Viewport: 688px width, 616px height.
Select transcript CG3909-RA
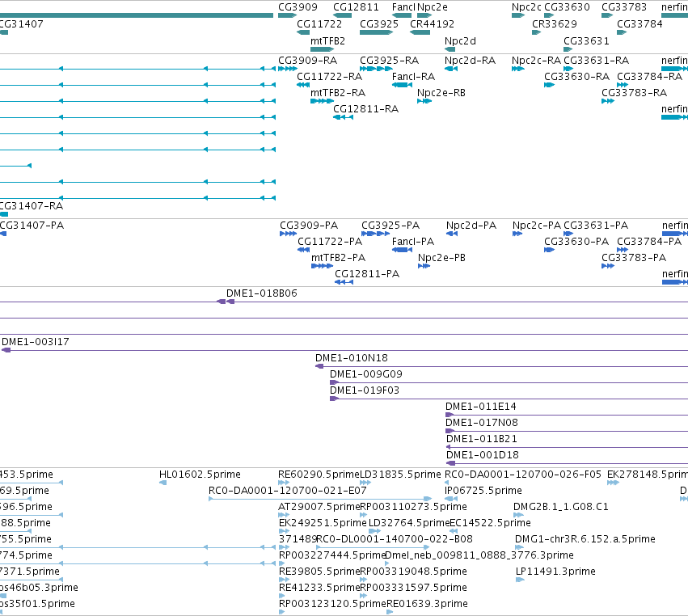[x=307, y=61]
